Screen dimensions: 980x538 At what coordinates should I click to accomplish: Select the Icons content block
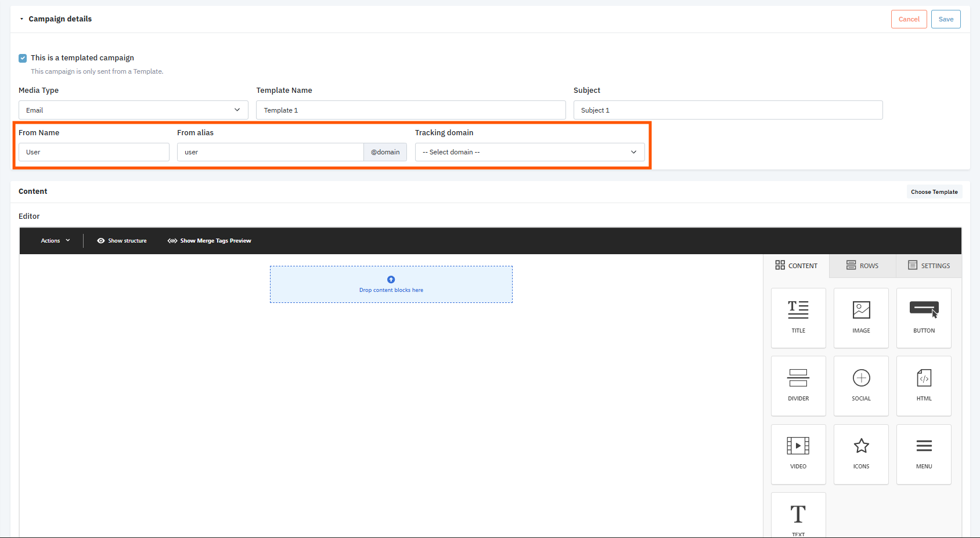point(861,453)
